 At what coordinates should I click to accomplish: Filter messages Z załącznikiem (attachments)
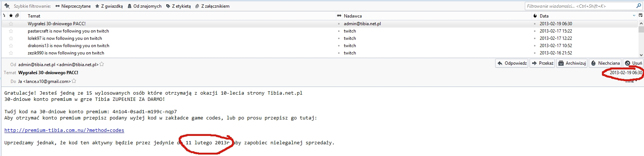[212, 6]
